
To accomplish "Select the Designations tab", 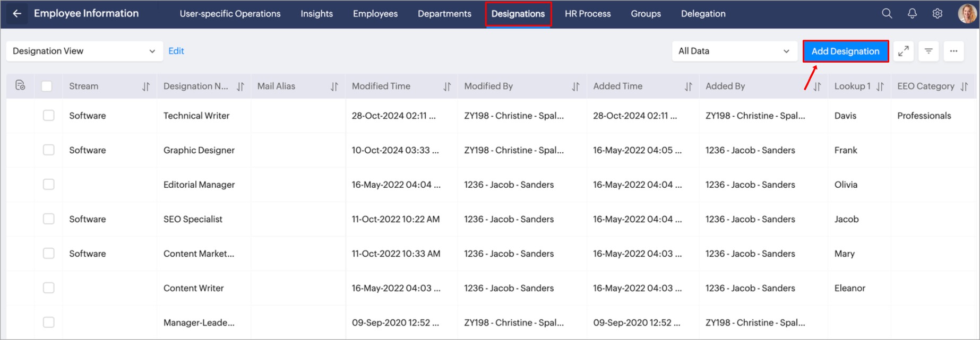I will (x=518, y=14).
